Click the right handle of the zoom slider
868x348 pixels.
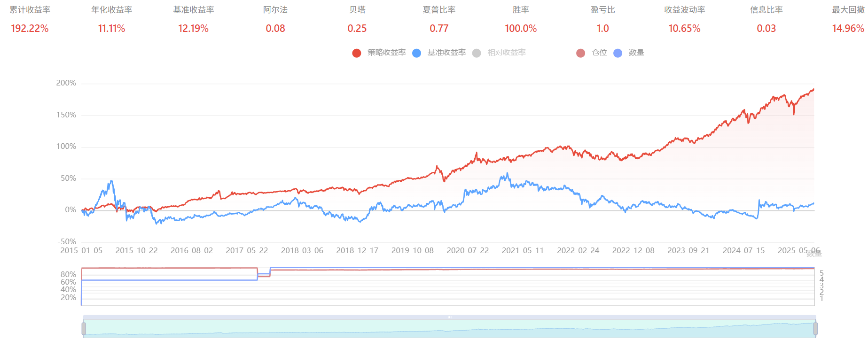click(x=815, y=329)
